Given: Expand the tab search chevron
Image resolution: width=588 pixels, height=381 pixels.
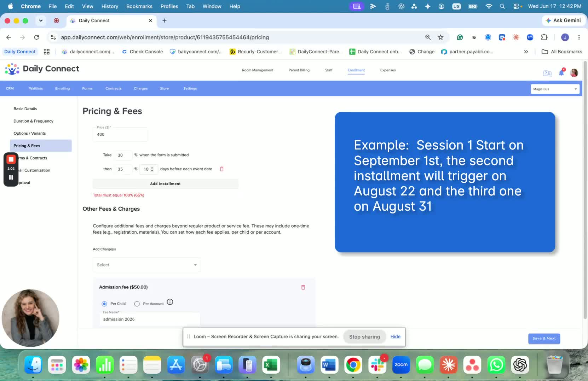Looking at the screenshot, I should pos(41,20).
